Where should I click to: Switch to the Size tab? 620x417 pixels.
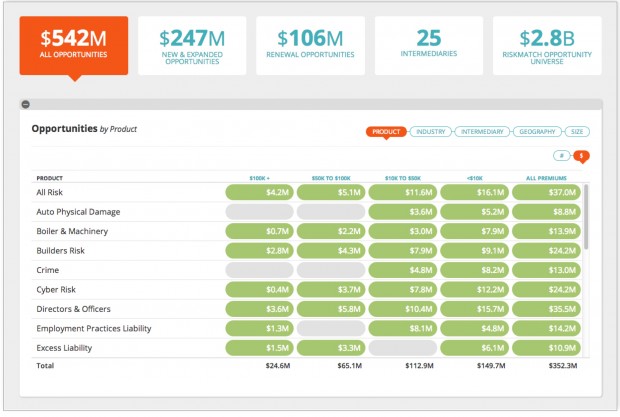click(577, 132)
